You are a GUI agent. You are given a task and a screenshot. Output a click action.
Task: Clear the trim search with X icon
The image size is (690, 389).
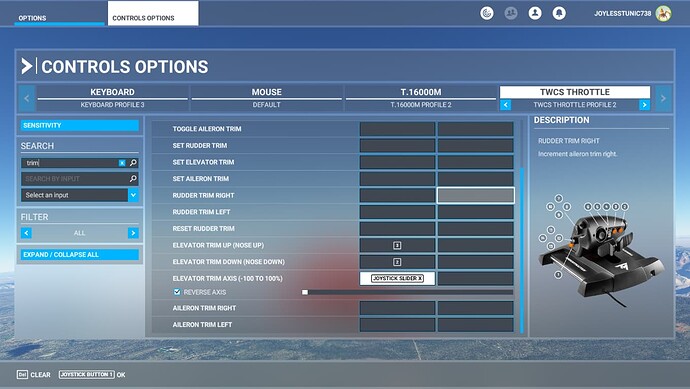point(122,163)
